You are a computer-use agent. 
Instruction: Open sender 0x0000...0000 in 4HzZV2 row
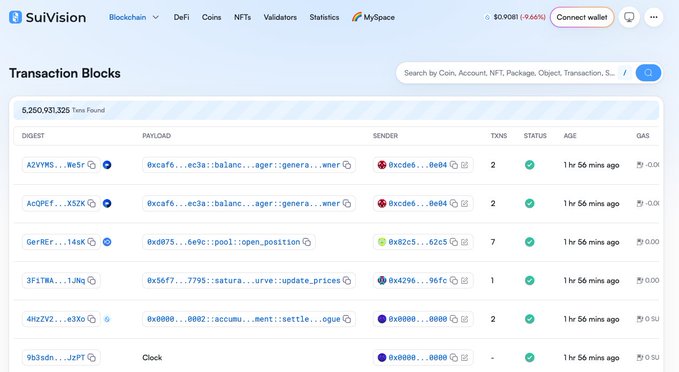[417, 319]
